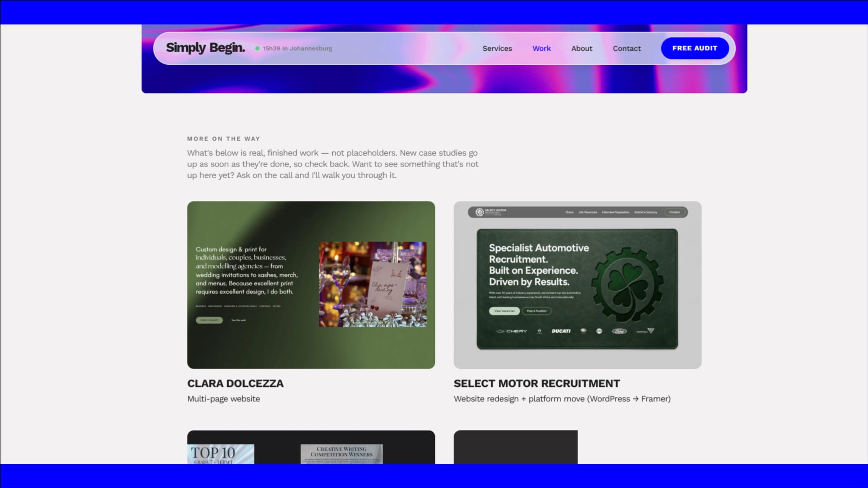The width and height of the screenshot is (868, 488).
Task: Go to the About page
Action: click(581, 48)
